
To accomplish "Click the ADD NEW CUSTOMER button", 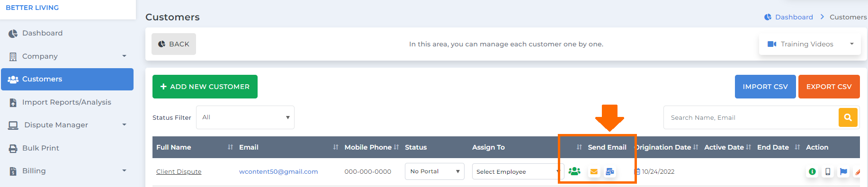I will click(x=205, y=87).
